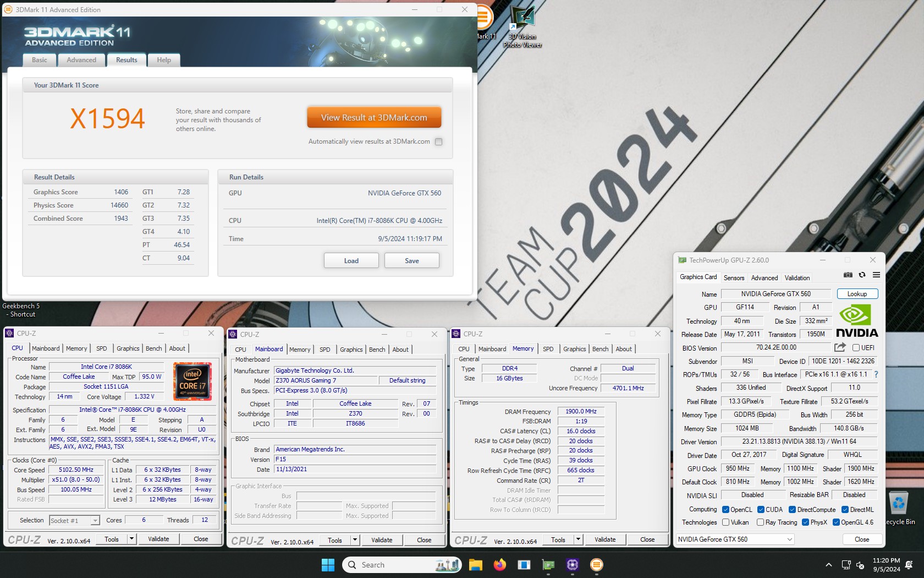Open the notification bell in taskbar
The width and height of the screenshot is (924, 578).
click(909, 565)
